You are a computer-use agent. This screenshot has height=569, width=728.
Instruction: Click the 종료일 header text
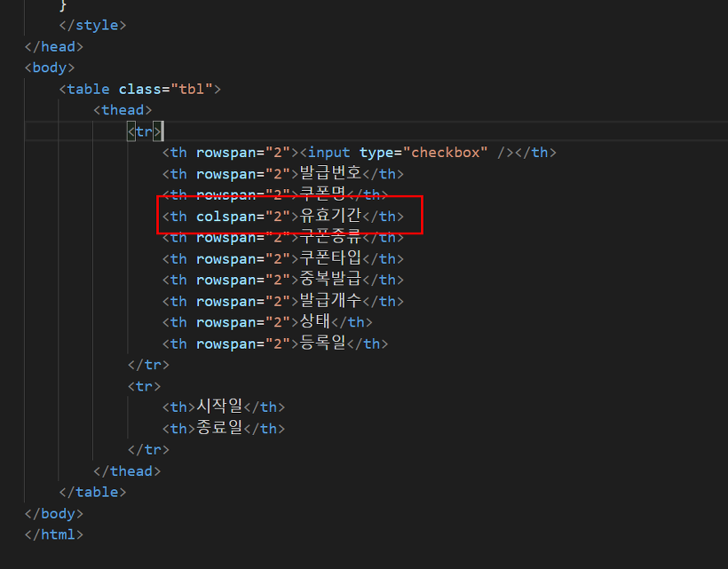pyautogui.click(x=219, y=429)
